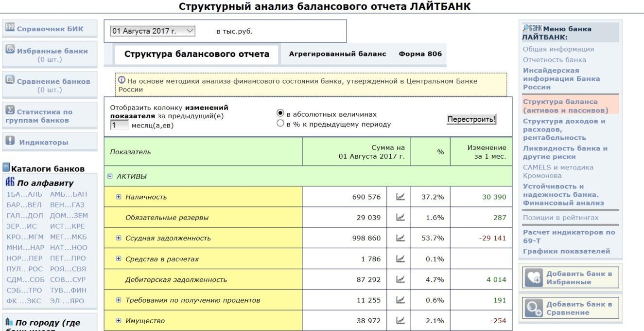644x331 pixels.
Task: Click chart icon in Имущество row
Action: [400, 320]
